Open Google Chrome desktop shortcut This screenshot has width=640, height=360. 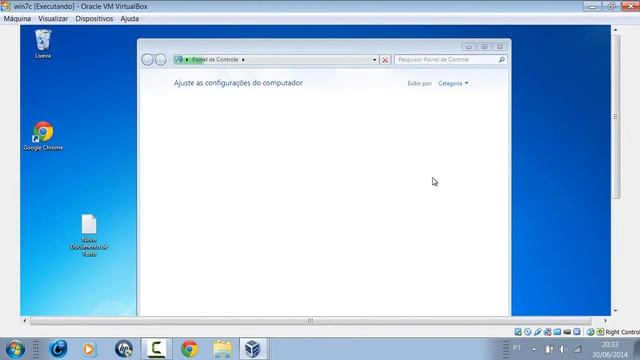point(43,136)
